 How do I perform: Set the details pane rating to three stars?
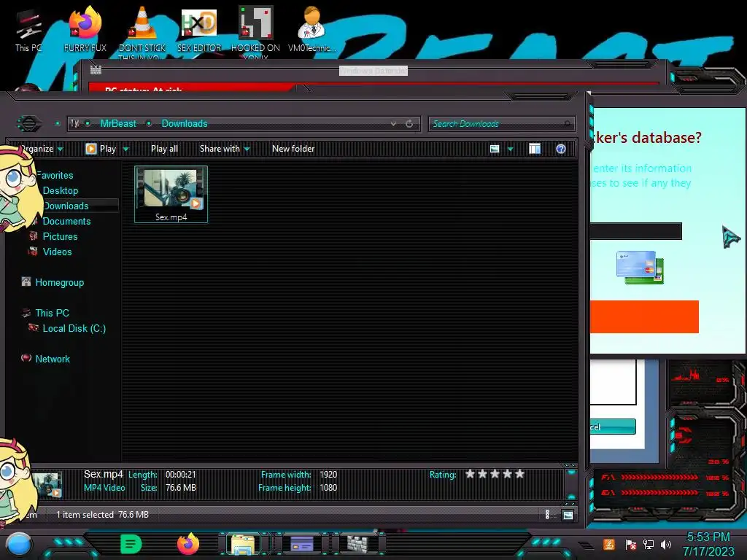click(495, 474)
